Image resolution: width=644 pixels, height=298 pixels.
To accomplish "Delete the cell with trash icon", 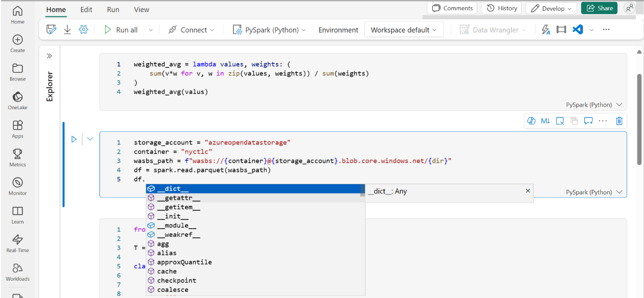I will pyautogui.click(x=619, y=121).
